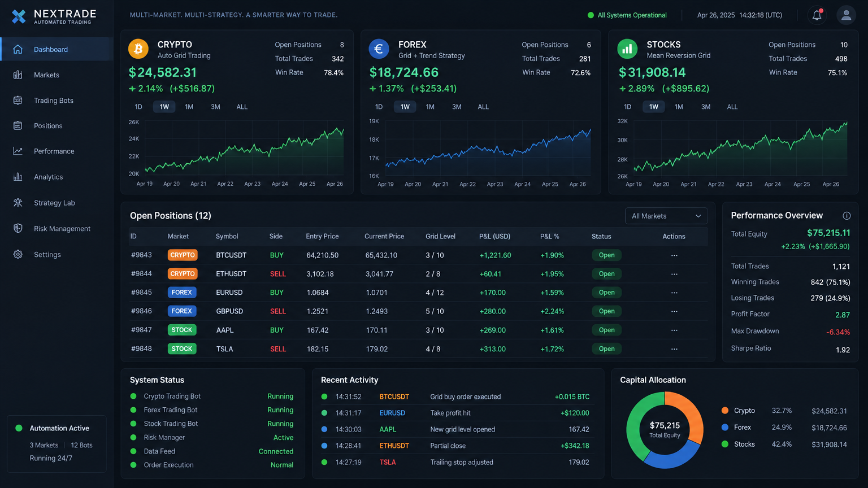The image size is (868, 488).
Task: Open actions menu for ETHUSDT position
Action: [x=674, y=274]
